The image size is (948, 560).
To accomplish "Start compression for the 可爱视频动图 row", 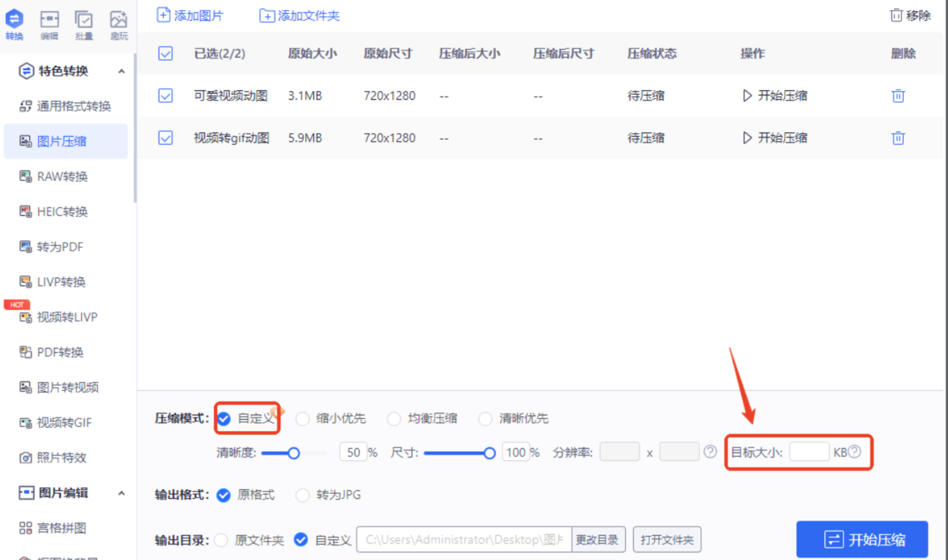I will pyautogui.click(x=775, y=96).
